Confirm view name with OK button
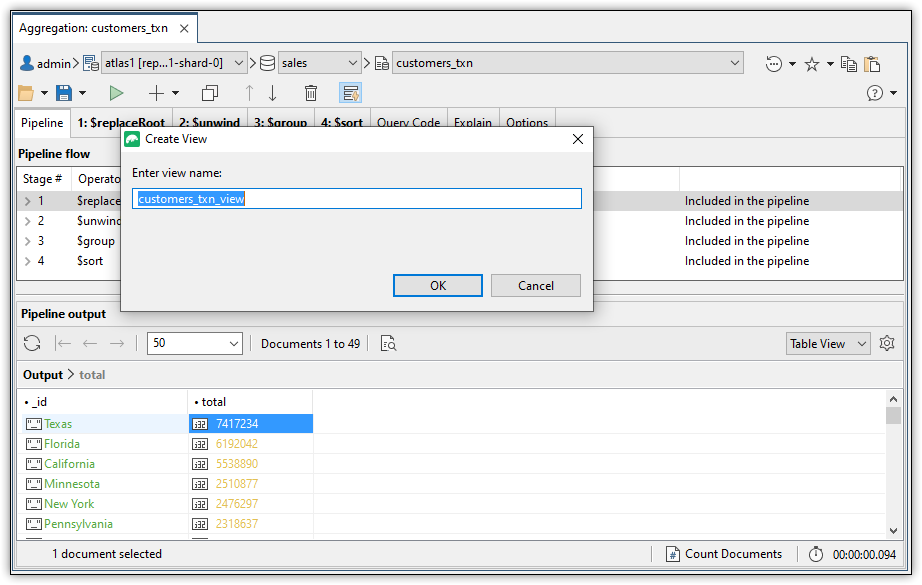Screen dimensions: 922x585 coord(438,286)
